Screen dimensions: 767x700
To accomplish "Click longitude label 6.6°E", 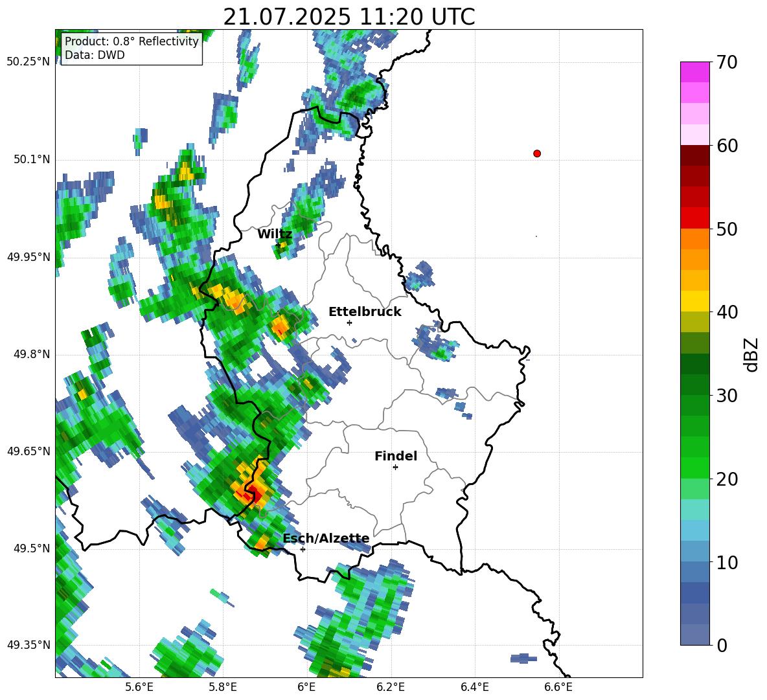I will pos(558,687).
